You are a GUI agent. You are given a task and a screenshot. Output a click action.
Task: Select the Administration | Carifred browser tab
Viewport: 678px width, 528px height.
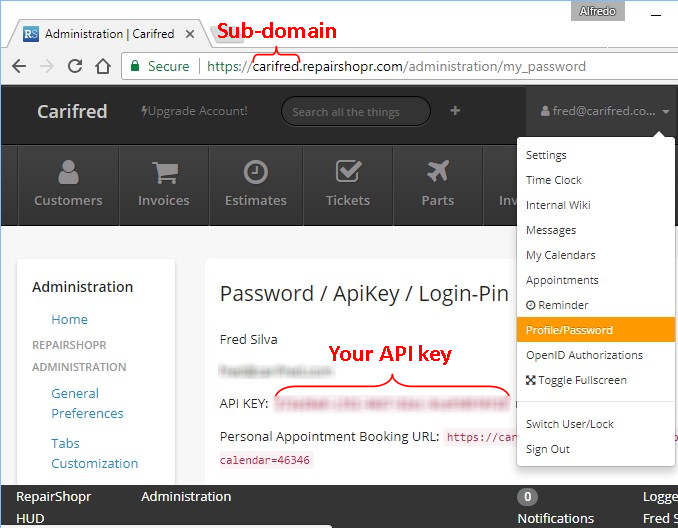click(107, 34)
